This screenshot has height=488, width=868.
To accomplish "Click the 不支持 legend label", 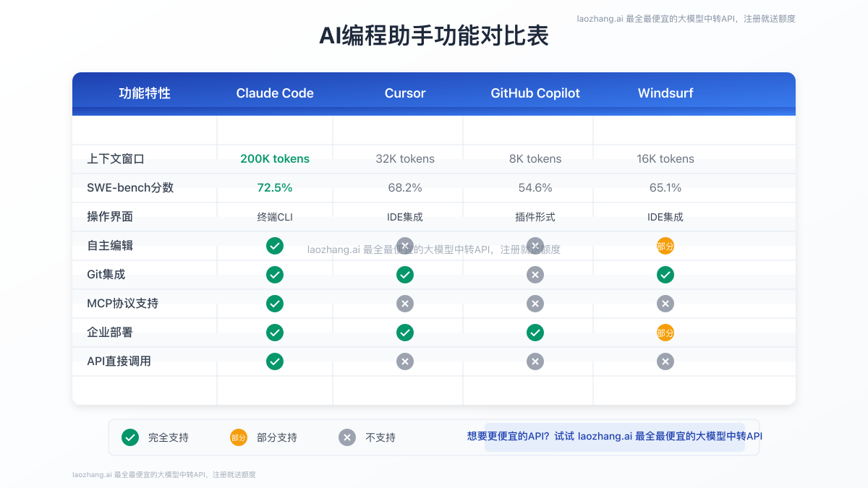I will (x=380, y=438).
